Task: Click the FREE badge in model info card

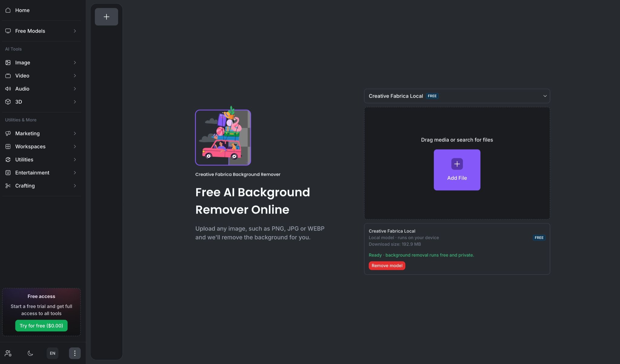Action: click(539, 238)
